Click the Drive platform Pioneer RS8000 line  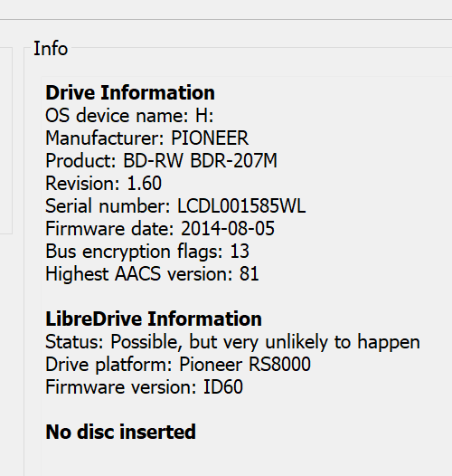point(178,365)
